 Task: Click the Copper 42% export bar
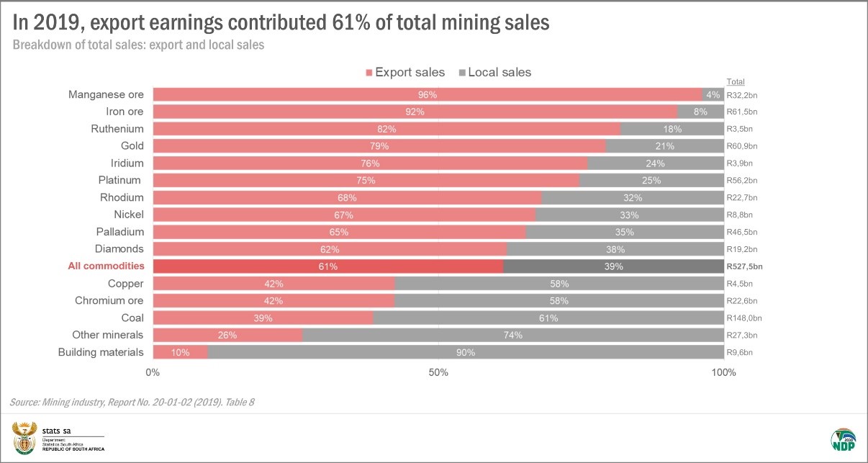tap(273, 284)
